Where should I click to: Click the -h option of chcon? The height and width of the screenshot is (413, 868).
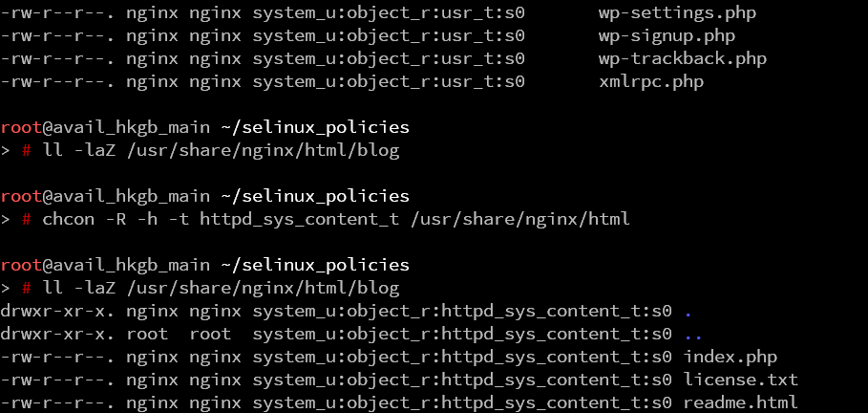pos(146,219)
